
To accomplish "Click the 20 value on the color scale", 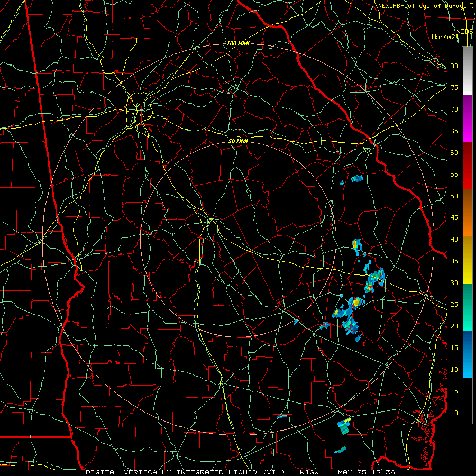I will click(x=454, y=326).
